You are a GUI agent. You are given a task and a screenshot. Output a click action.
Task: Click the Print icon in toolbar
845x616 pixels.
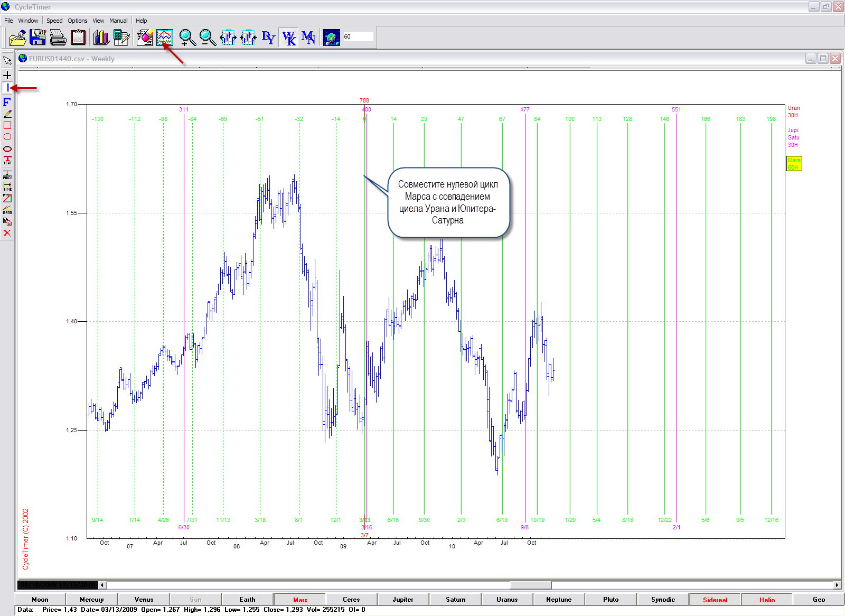(58, 37)
